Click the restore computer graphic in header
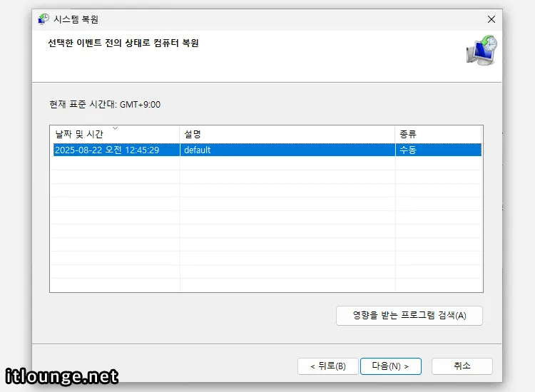The image size is (535, 392). coord(481,50)
